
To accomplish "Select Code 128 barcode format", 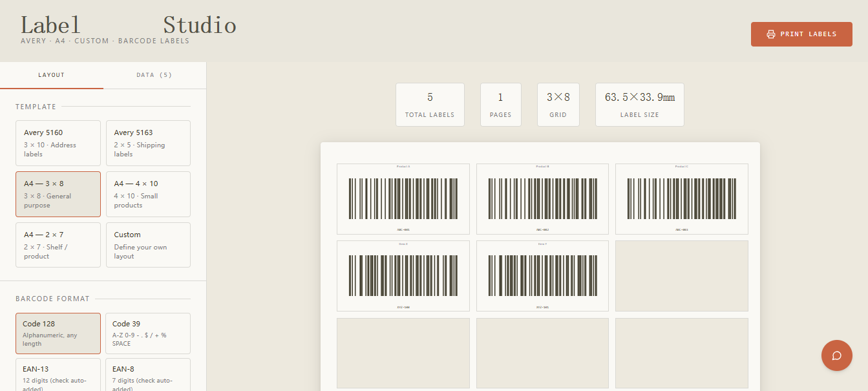I will point(58,333).
